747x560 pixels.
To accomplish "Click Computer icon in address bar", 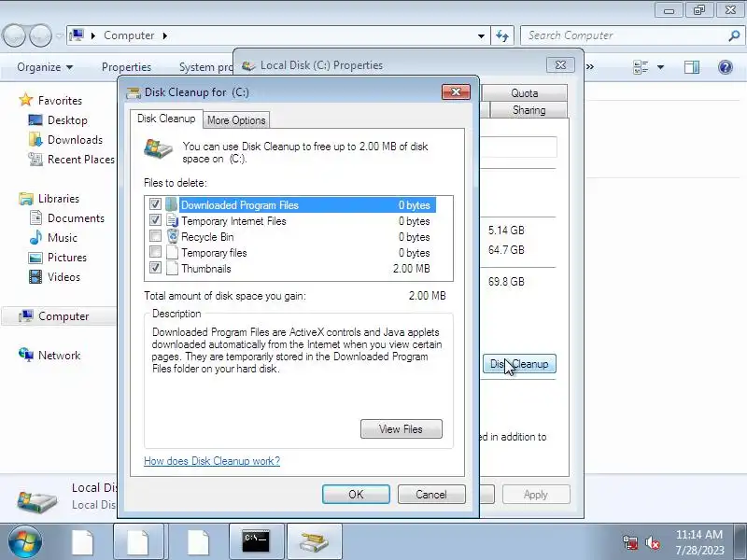I will pyautogui.click(x=77, y=35).
